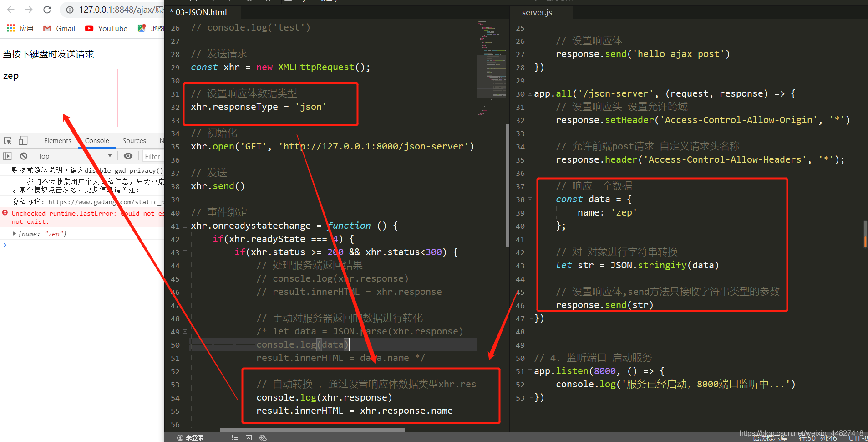
Task: Click the editor's horizontal scrollbar
Action: click(312, 430)
